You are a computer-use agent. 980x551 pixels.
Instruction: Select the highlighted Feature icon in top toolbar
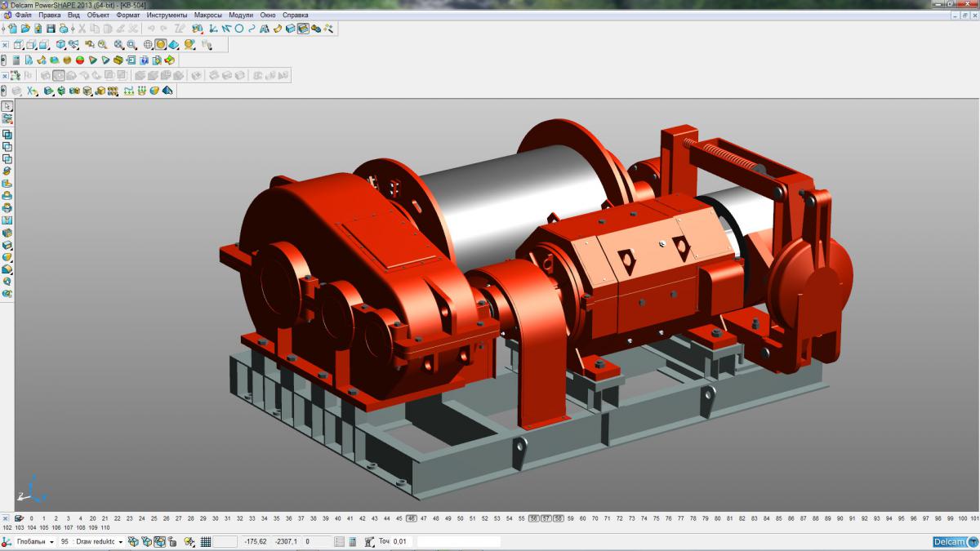pyautogui.click(x=303, y=29)
